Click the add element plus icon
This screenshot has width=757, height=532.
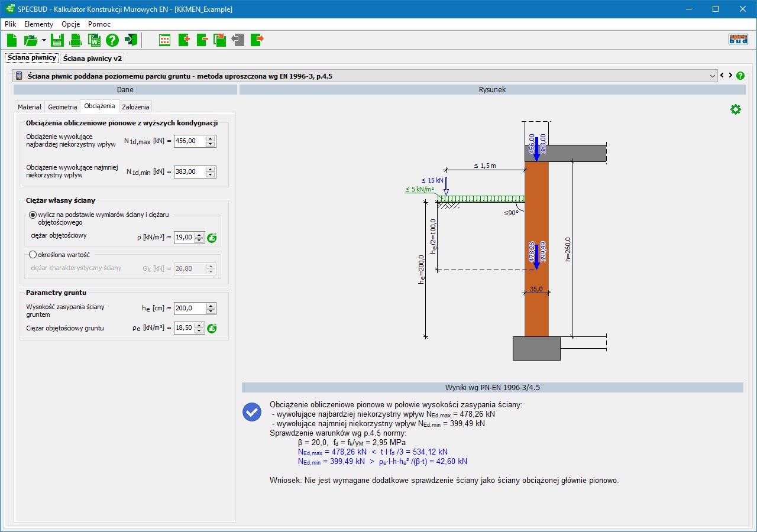point(183,40)
